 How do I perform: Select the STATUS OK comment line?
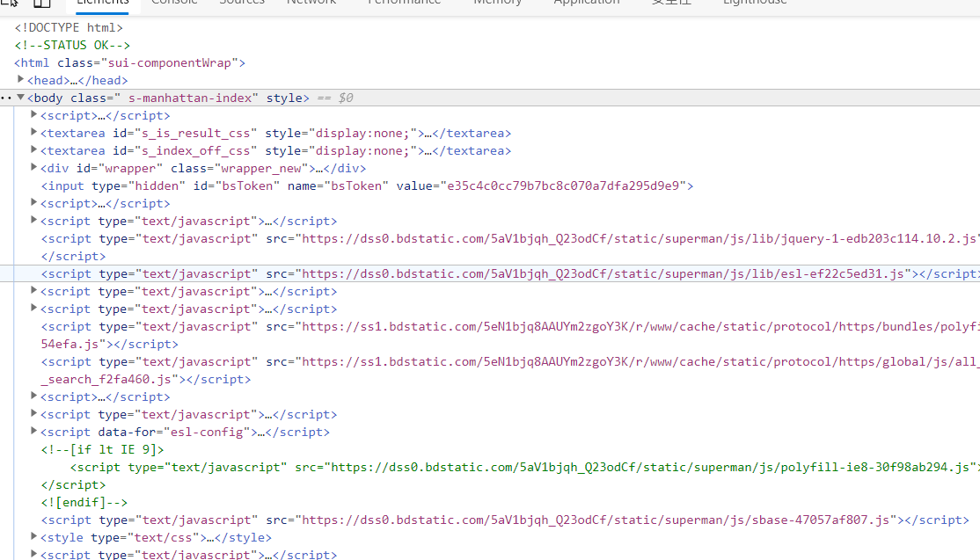[72, 45]
